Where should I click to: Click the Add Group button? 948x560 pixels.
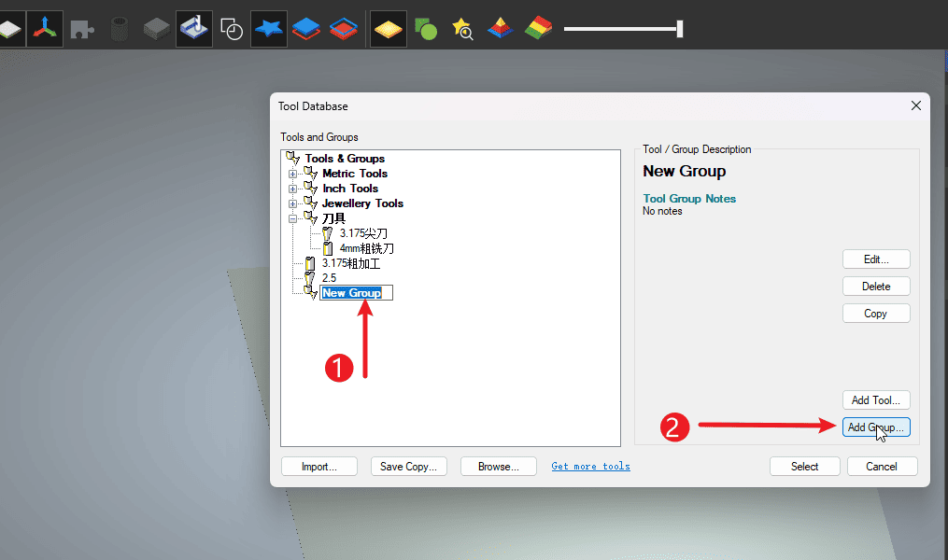click(875, 427)
